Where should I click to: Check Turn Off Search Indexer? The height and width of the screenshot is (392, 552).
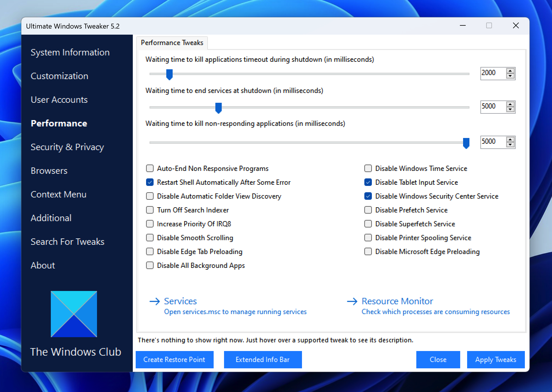150,210
